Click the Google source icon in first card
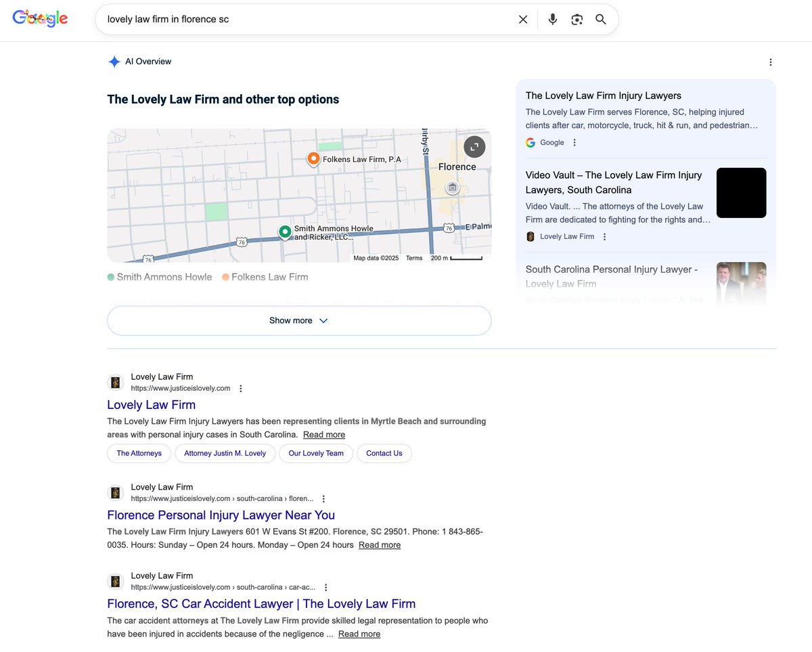 coord(531,142)
